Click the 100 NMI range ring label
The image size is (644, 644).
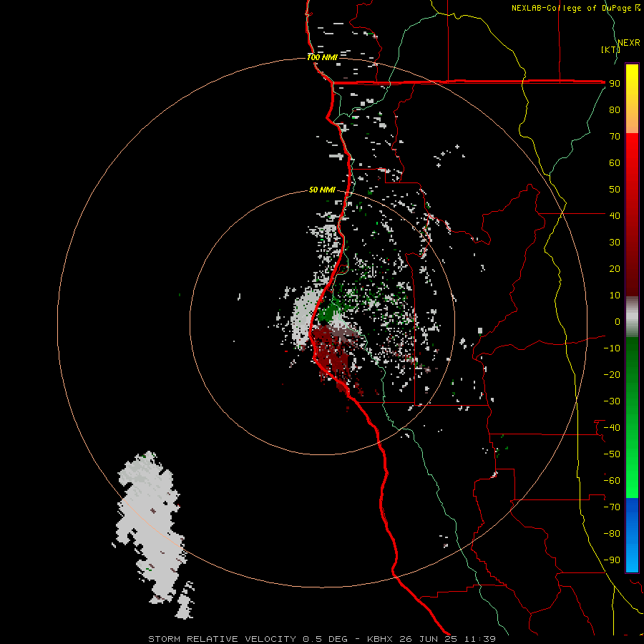click(x=322, y=57)
